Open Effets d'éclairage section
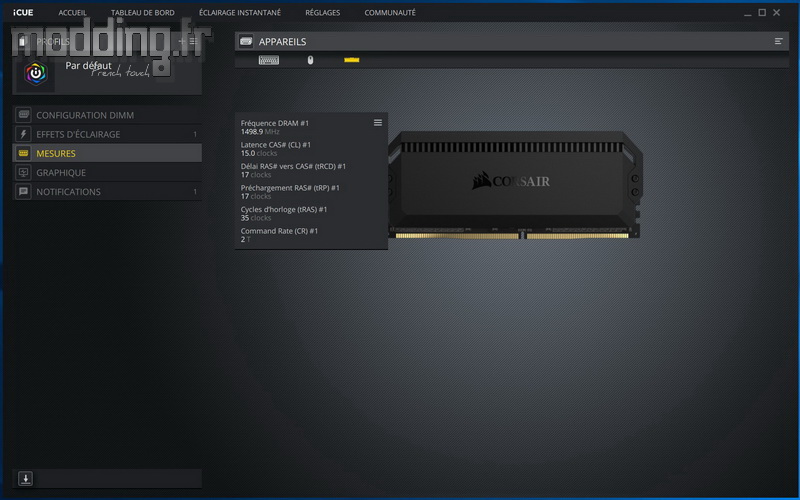800x500 pixels. [107, 134]
